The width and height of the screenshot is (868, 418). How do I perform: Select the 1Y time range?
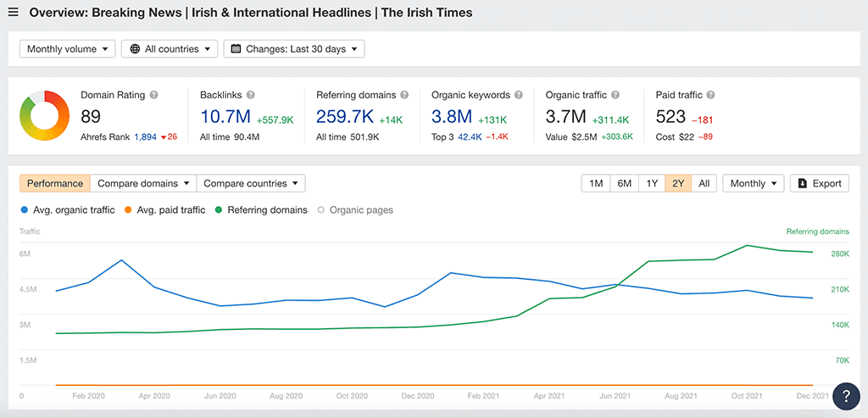[652, 183]
